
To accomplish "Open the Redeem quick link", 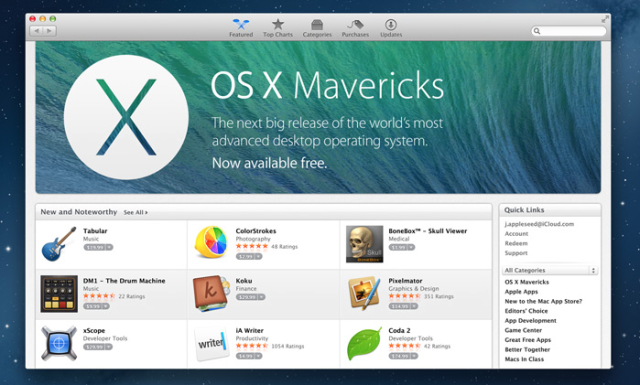I will tap(516, 243).
